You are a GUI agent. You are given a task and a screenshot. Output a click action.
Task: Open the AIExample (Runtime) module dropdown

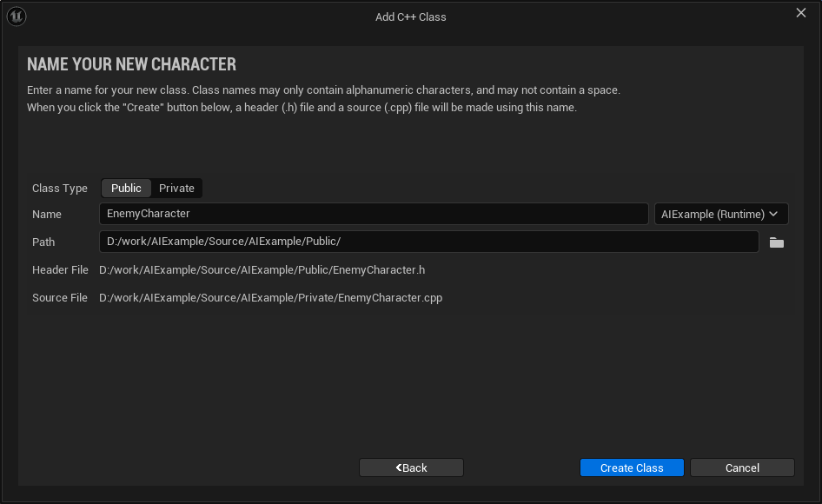[721, 214]
